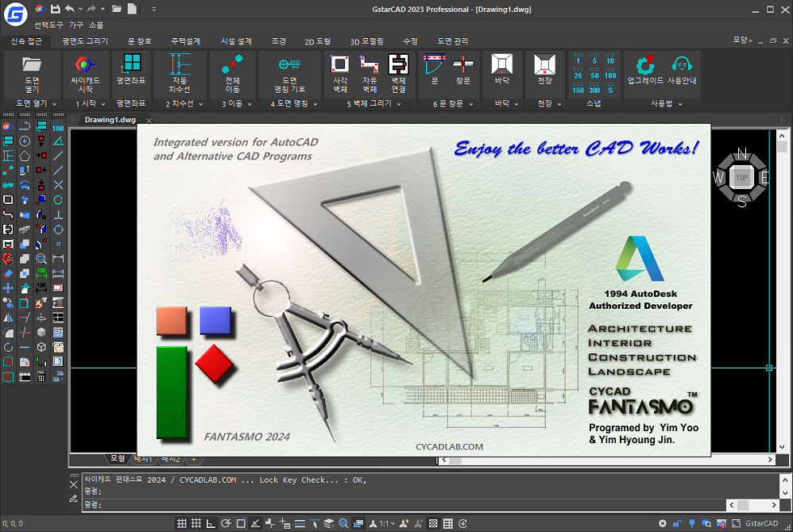
Task: Click the GstarCAD application logo button
Action: (16, 14)
